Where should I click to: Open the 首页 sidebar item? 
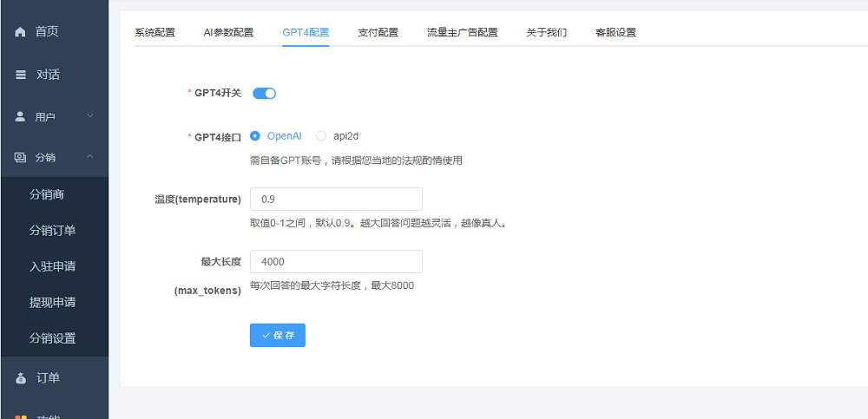click(x=54, y=31)
